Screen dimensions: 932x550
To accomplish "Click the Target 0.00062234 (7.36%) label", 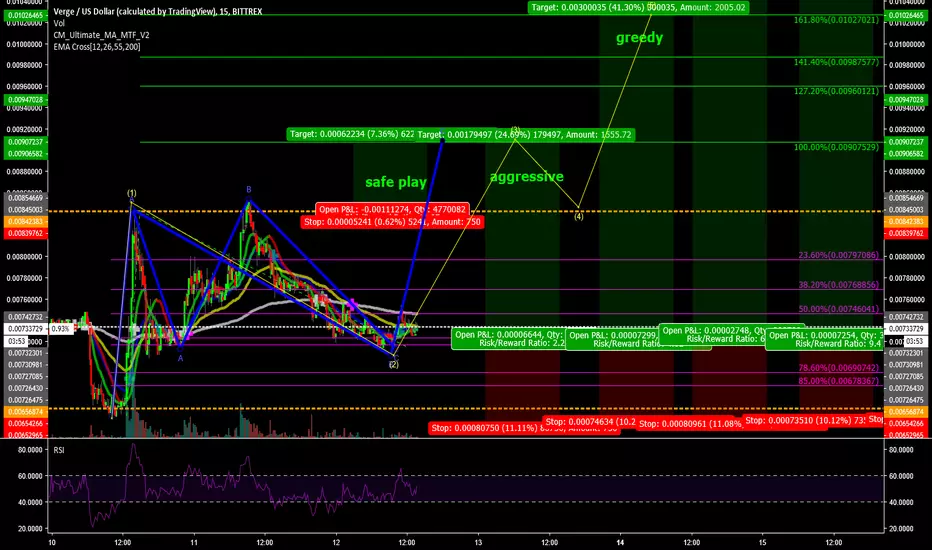I will tap(351, 134).
